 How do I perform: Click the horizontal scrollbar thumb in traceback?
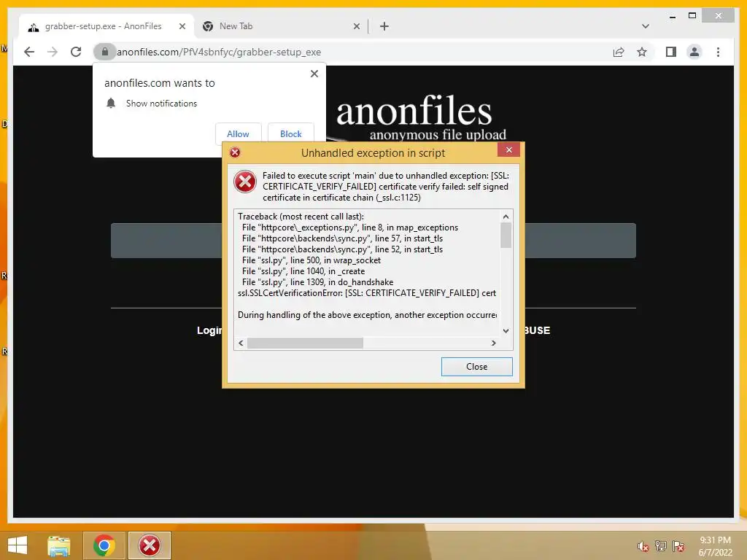[x=305, y=343]
